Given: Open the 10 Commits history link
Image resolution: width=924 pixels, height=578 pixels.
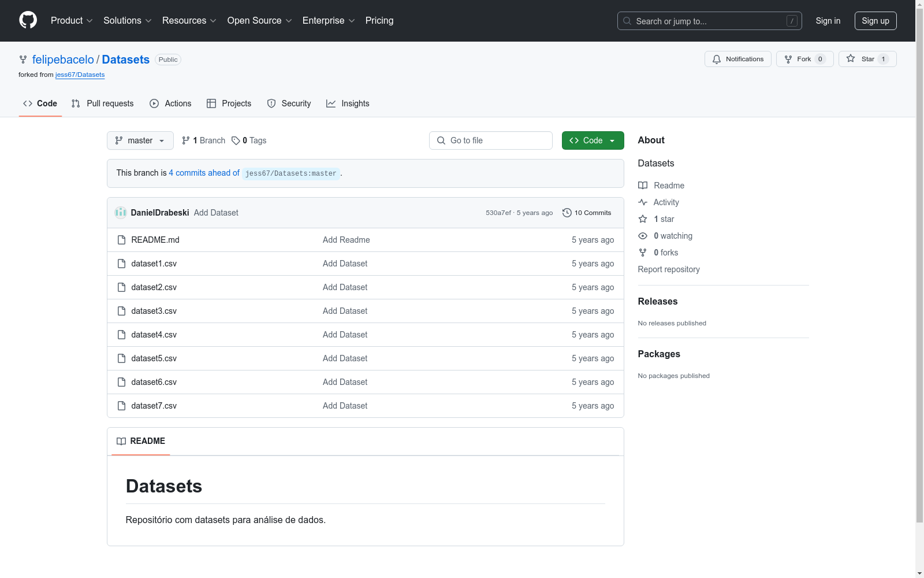Looking at the screenshot, I should click(587, 213).
